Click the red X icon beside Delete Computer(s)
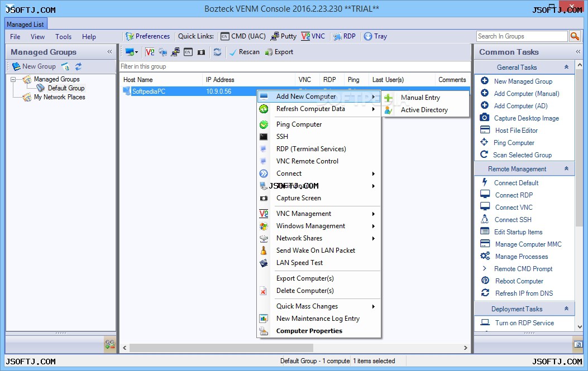 click(x=263, y=291)
